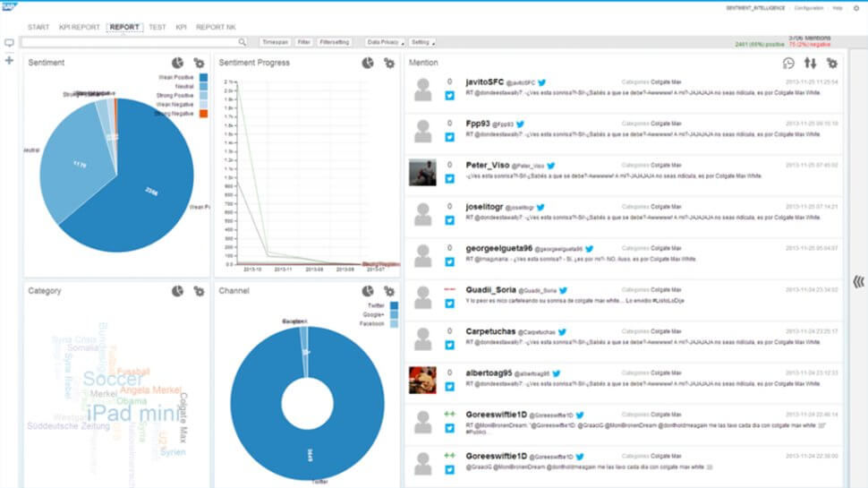Image resolution: width=868 pixels, height=488 pixels.
Task: Click the Twitter bird beside Fpp93
Action: pyautogui.click(x=520, y=124)
